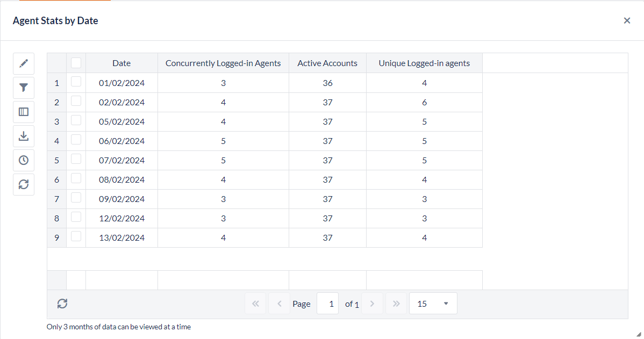The image size is (644, 339).
Task: Select the Edit pencil tool in the sidebar
Action: pos(23,63)
